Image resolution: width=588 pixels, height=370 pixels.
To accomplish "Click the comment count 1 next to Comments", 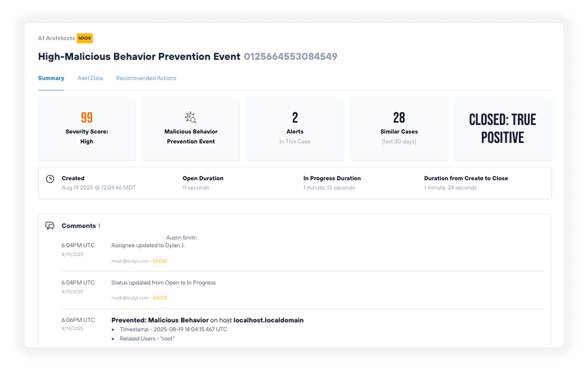I will tap(99, 226).
